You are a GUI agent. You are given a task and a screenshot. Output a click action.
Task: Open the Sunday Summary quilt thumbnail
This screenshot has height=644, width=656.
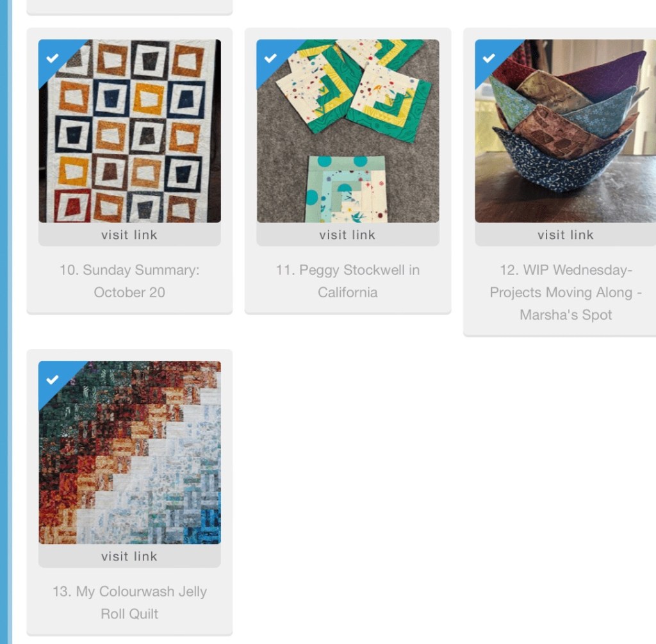[129, 131]
